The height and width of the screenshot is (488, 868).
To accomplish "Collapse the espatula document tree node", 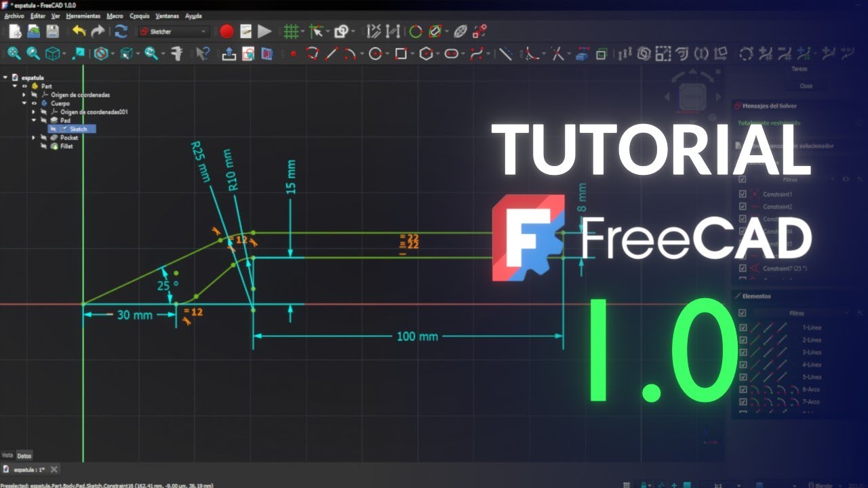I will pos(5,78).
